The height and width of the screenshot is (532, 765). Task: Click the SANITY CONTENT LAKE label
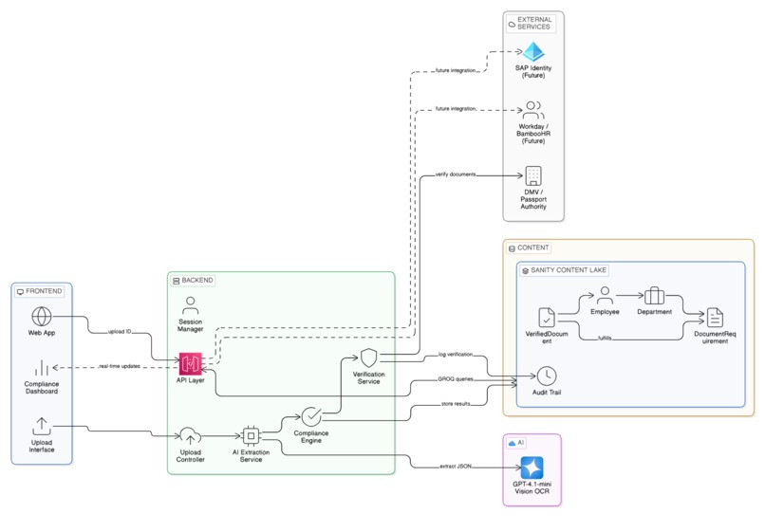point(564,270)
